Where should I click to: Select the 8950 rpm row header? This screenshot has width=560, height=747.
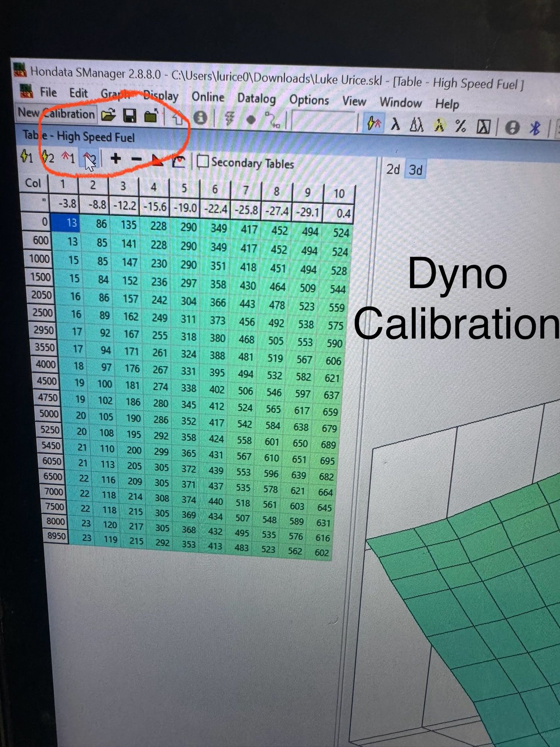tap(56, 536)
